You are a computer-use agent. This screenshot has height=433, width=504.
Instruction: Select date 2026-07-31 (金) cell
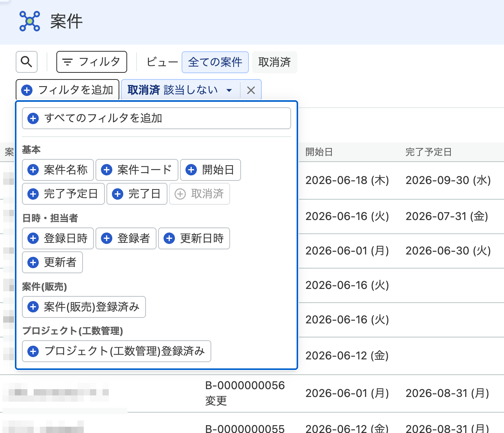[447, 216]
